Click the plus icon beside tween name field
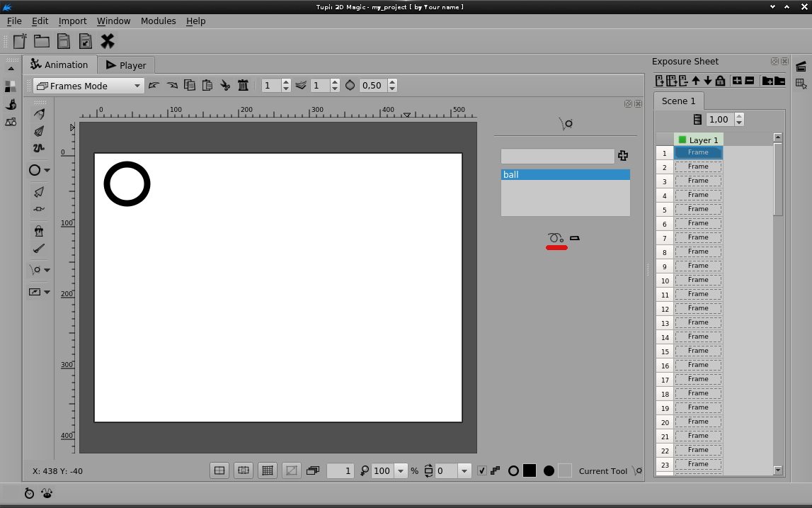The image size is (812, 508). pos(623,156)
